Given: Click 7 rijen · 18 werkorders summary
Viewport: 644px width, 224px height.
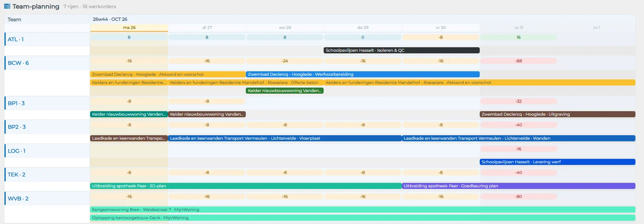Looking at the screenshot, I should point(90,7).
